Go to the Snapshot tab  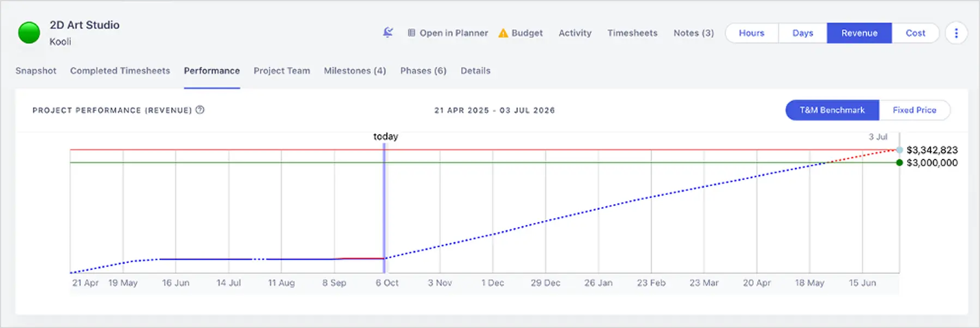(36, 70)
